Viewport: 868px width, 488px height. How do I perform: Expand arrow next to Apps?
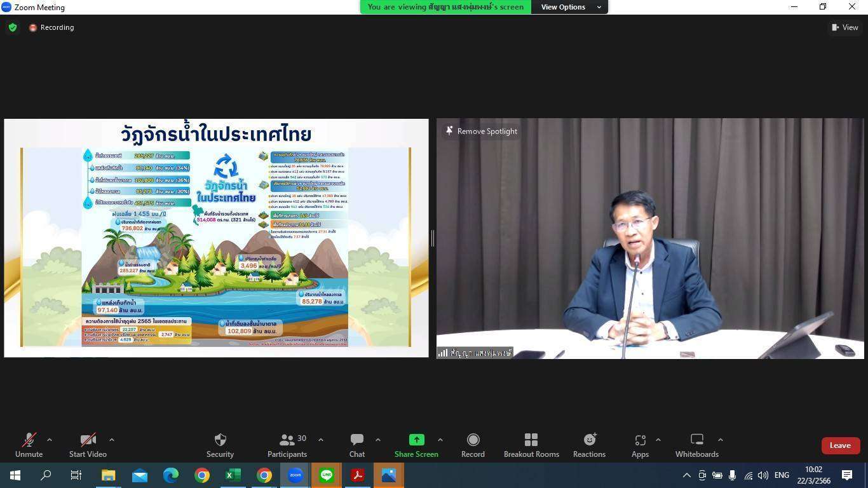pyautogui.click(x=658, y=440)
